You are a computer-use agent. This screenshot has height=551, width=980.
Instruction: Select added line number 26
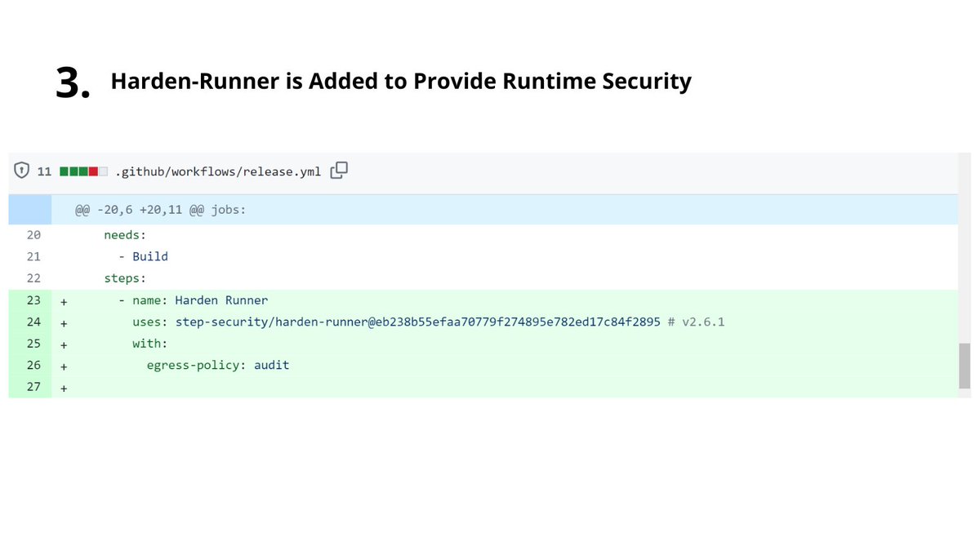coord(33,365)
